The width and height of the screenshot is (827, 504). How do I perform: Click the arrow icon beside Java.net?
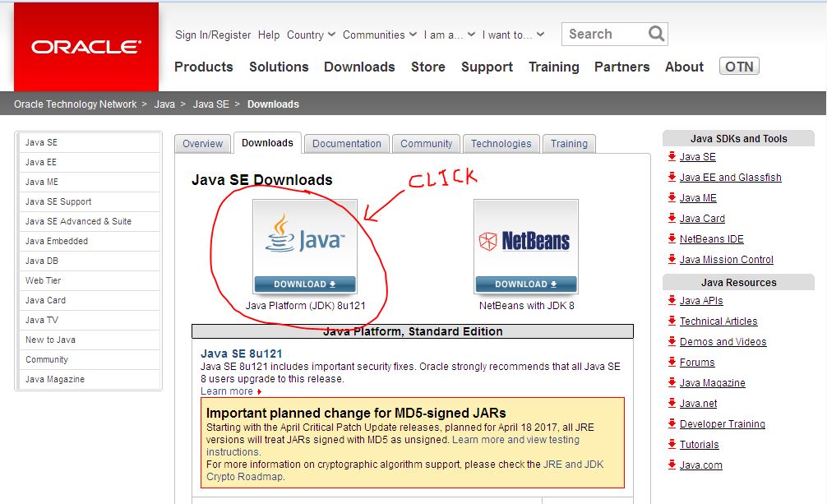point(672,403)
